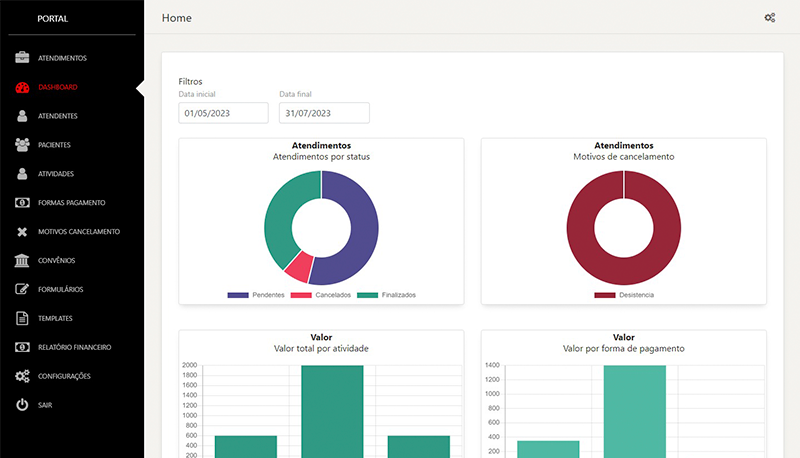Viewport: 800px width, 458px height.
Task: Click the briefcase icon beside Atendimentos
Action: 22,58
